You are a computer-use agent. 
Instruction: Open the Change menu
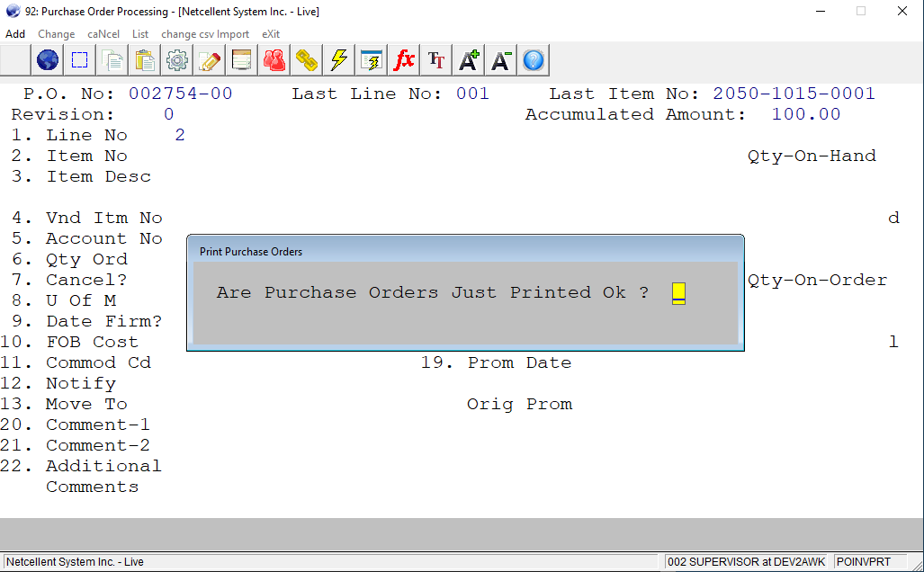pyautogui.click(x=57, y=34)
